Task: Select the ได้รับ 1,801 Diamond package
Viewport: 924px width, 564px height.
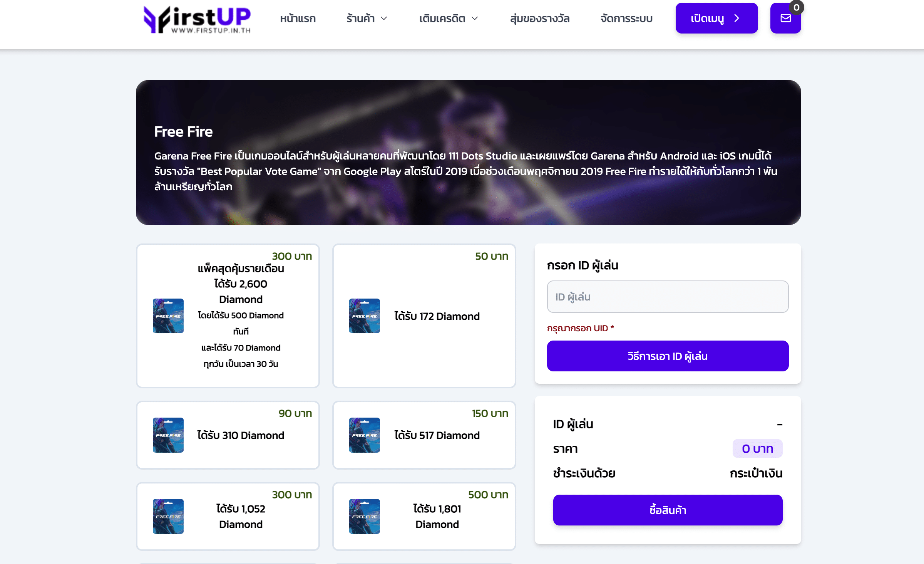Action: pos(424,516)
